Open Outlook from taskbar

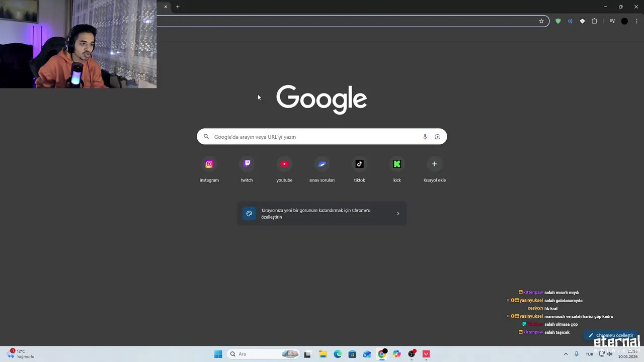[x=367, y=354]
